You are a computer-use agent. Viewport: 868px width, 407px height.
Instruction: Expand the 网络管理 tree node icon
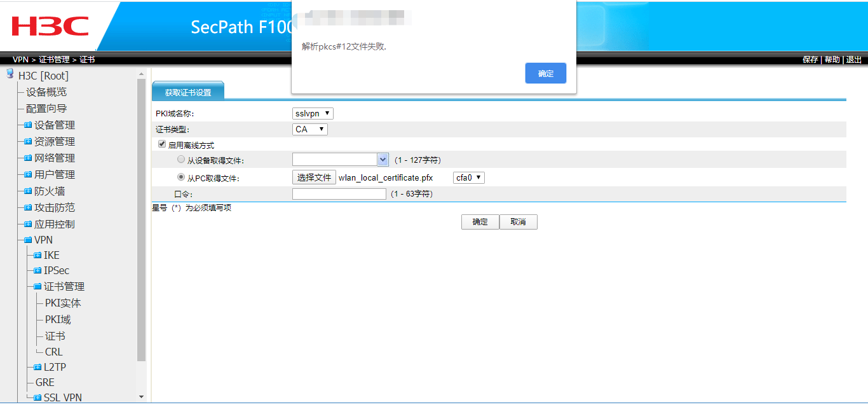28,158
